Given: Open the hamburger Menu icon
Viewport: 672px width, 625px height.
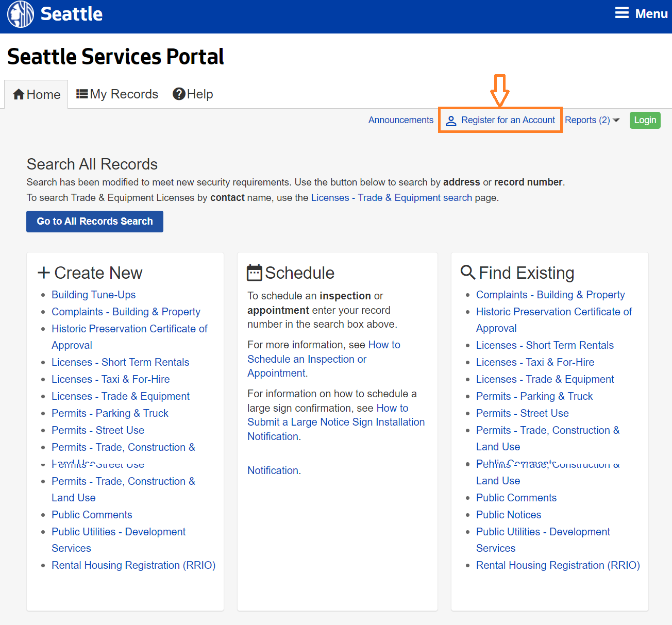Looking at the screenshot, I should pos(622,13).
